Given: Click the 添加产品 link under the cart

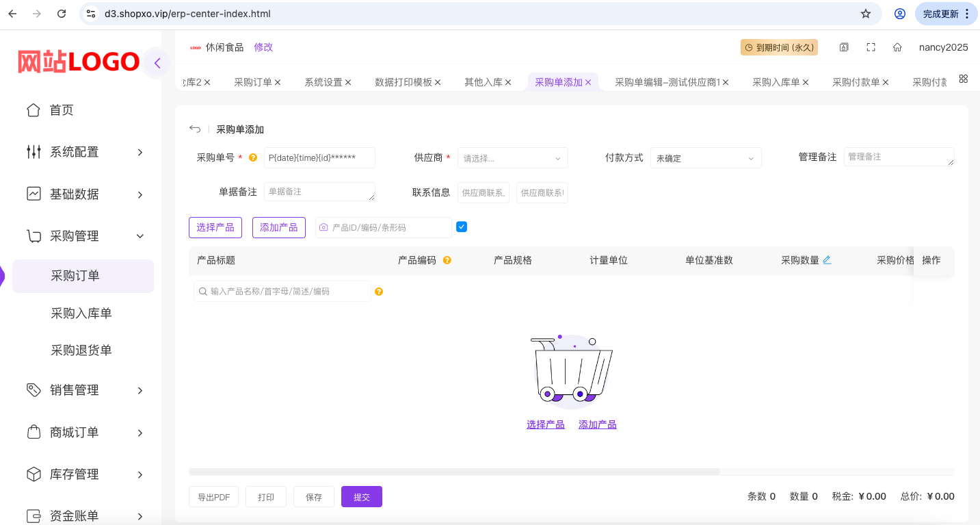Looking at the screenshot, I should [598, 424].
